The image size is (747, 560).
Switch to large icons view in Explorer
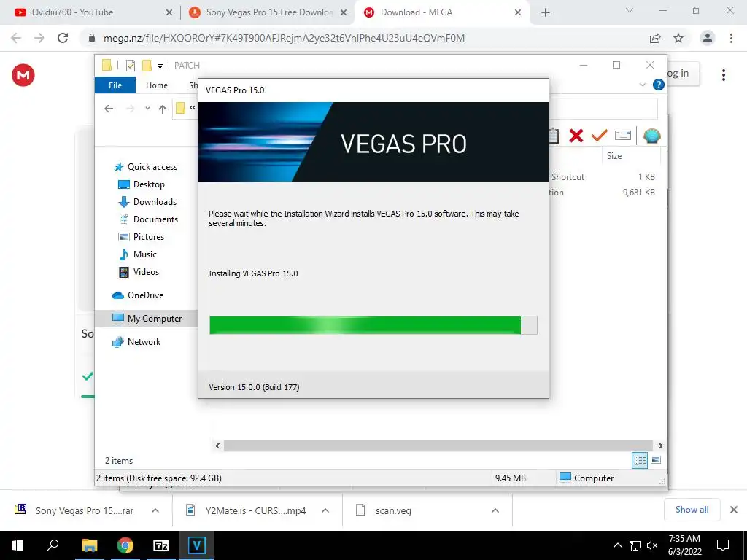coord(656,460)
